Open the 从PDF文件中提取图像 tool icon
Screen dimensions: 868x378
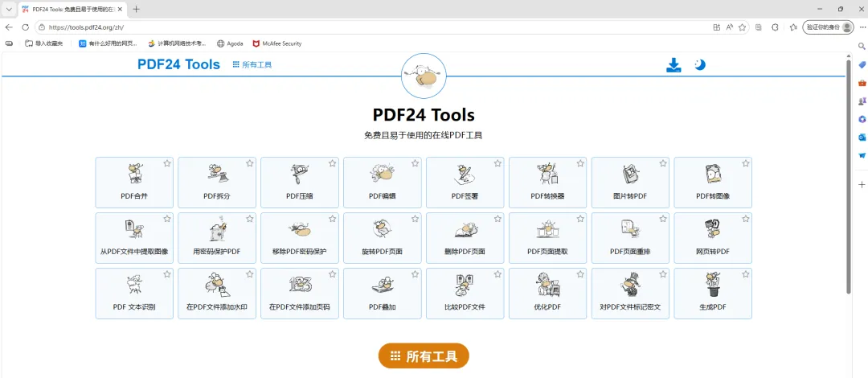coord(134,229)
